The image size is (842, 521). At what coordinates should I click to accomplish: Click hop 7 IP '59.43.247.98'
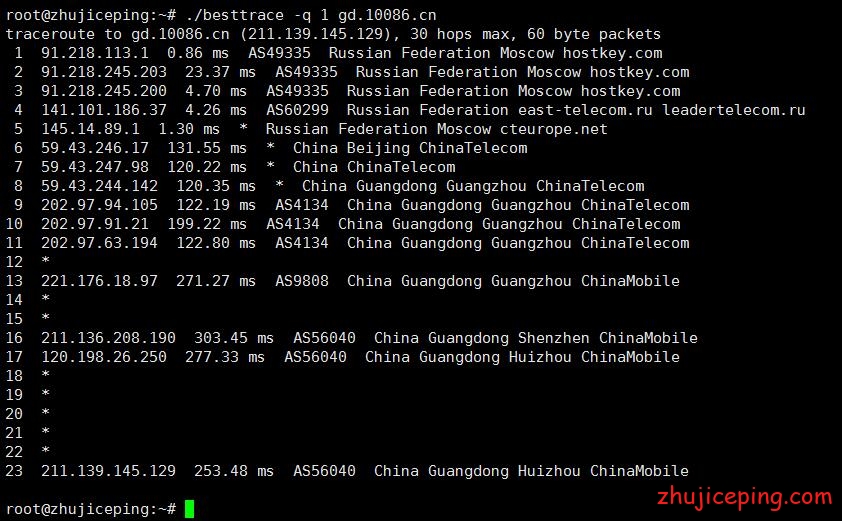point(95,167)
